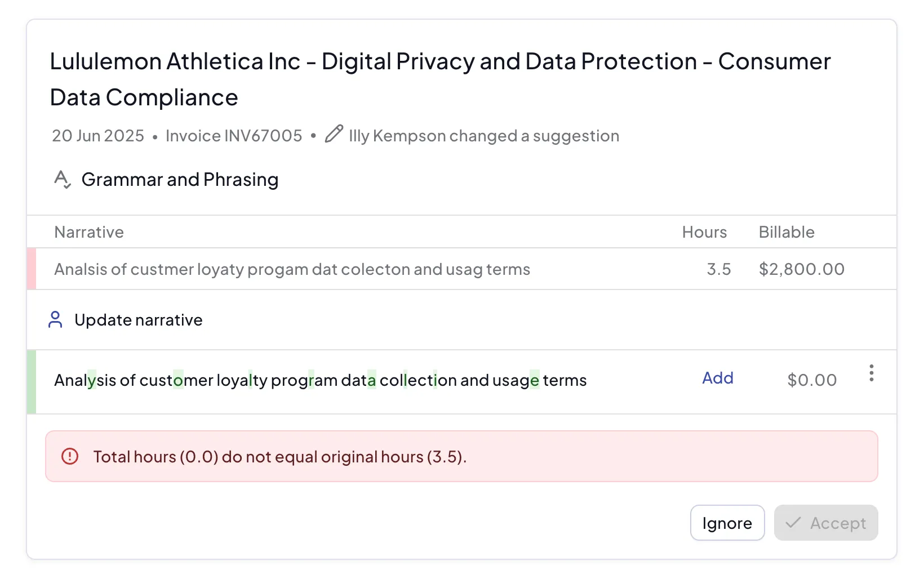This screenshot has width=924, height=588.
Task: Click the Invoice INV67005 label
Action: click(x=234, y=136)
